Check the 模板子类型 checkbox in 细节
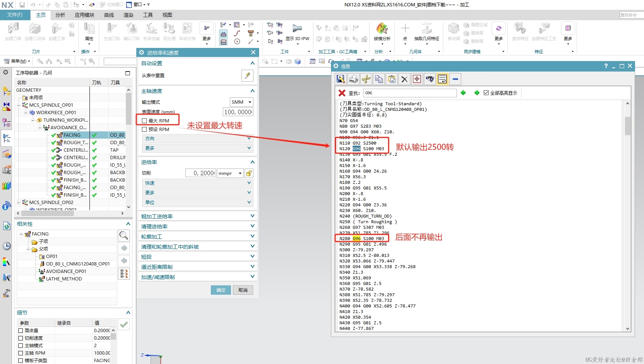 pyautogui.click(x=21, y=360)
